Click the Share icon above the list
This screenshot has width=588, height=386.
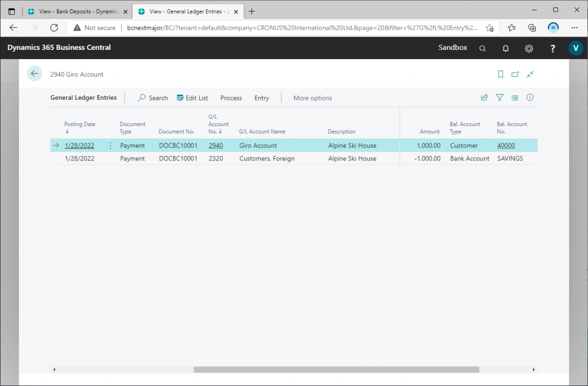click(485, 98)
